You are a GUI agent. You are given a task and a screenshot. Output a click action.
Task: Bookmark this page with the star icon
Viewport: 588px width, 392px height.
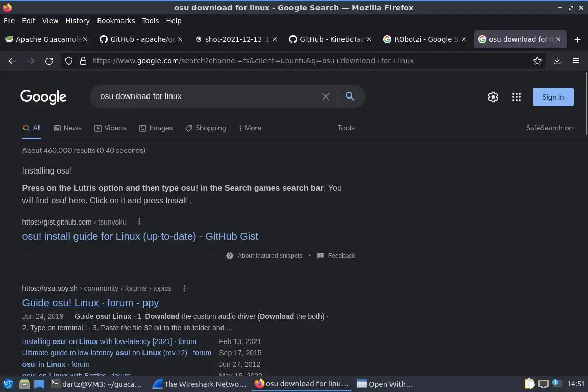537,61
